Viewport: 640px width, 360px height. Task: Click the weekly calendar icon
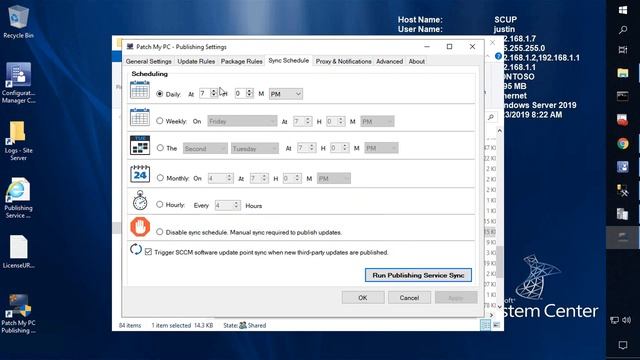(140, 117)
